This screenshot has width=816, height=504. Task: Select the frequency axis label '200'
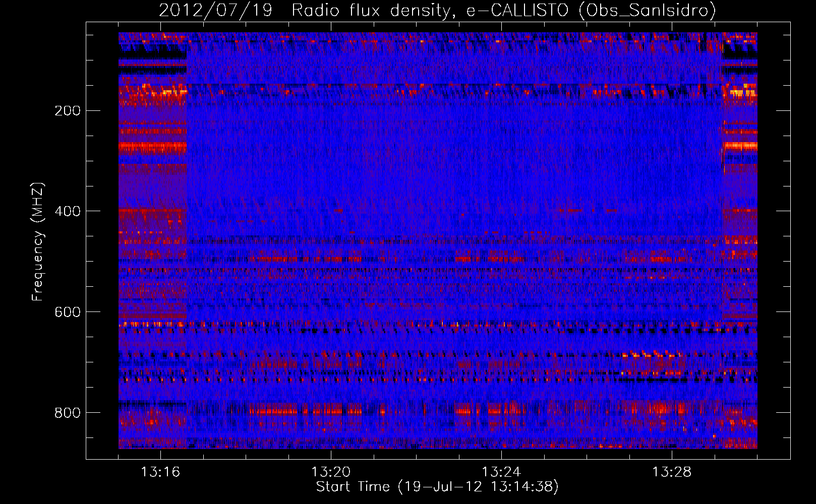68,111
